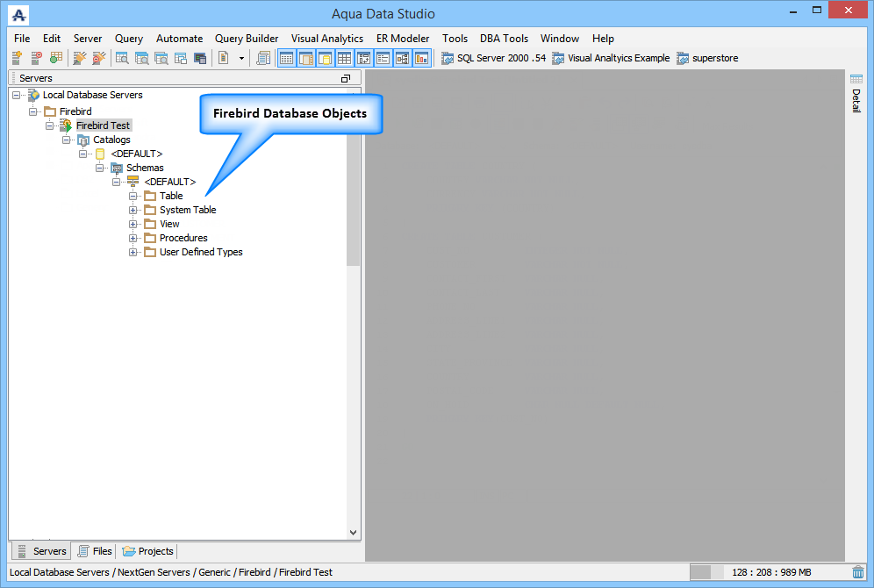The height and width of the screenshot is (588, 874).
Task: Open the Query menu
Action: pos(129,39)
